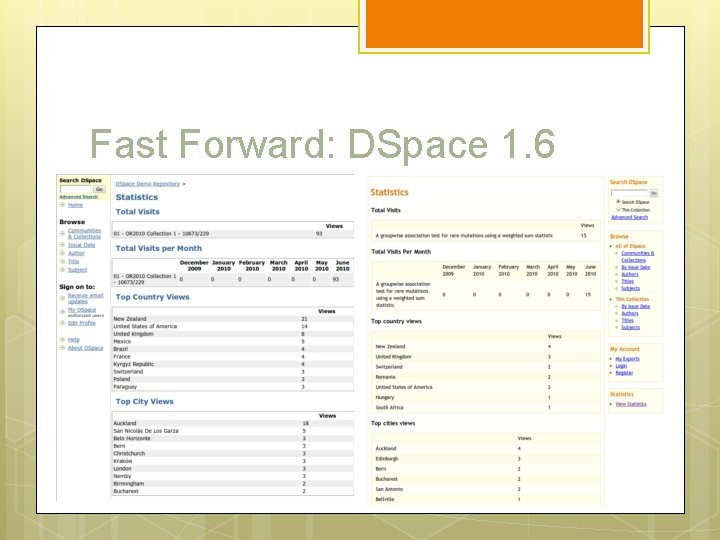Screen dimensions: 720x540
Task: Select the This Collection radio button
Action: 618,209
